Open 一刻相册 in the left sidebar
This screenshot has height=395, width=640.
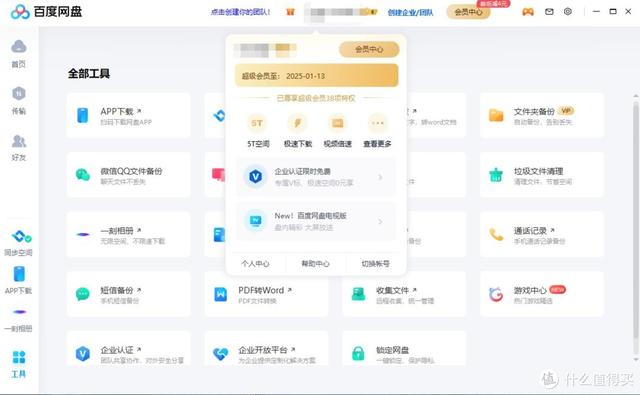[19, 320]
